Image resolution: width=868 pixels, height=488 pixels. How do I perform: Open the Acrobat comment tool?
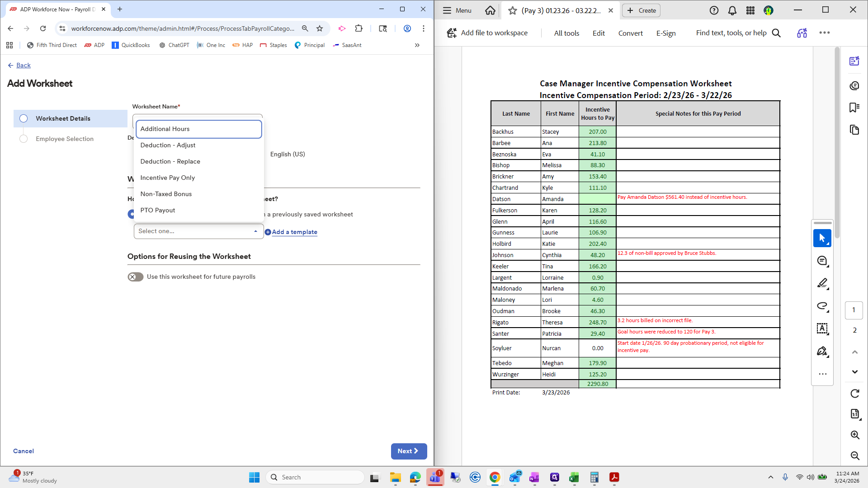click(822, 261)
